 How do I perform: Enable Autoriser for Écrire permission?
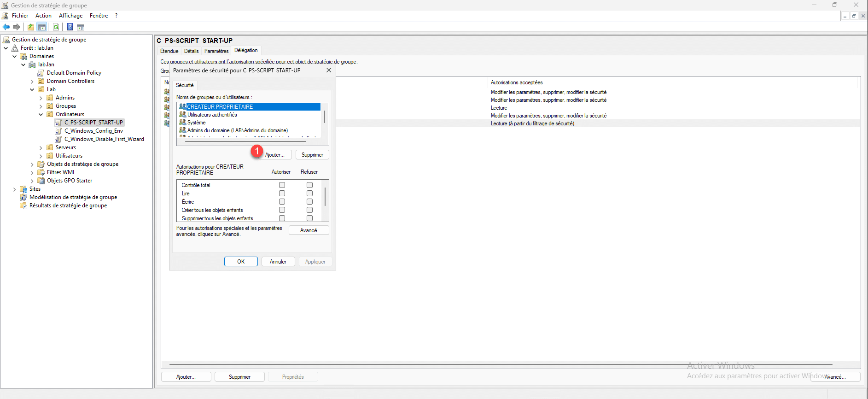tap(282, 202)
